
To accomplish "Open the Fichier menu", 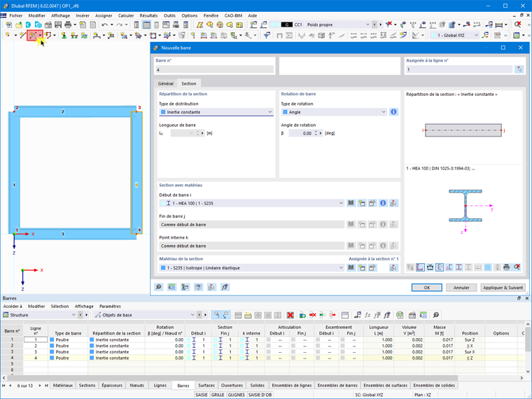I will [16, 15].
